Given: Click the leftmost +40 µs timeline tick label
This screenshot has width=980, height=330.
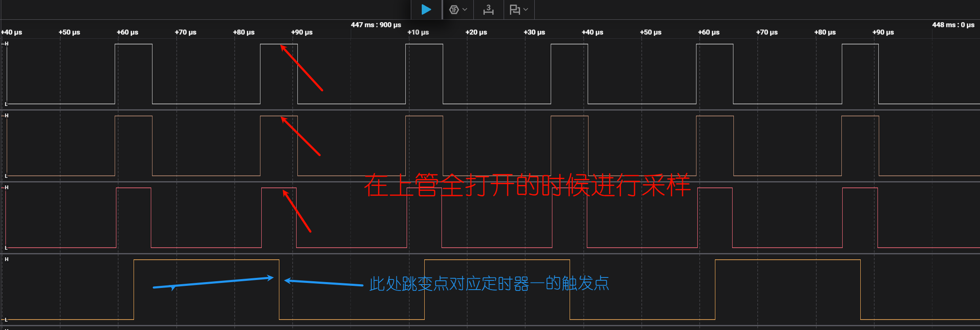Looking at the screenshot, I should pyautogui.click(x=12, y=32).
